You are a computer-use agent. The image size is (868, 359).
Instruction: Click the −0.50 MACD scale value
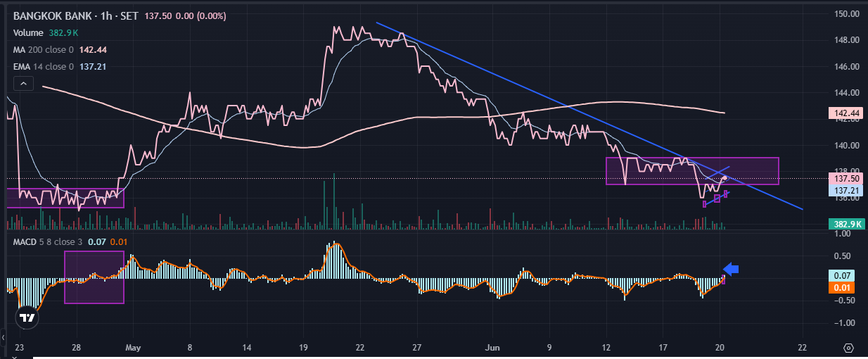(846, 300)
